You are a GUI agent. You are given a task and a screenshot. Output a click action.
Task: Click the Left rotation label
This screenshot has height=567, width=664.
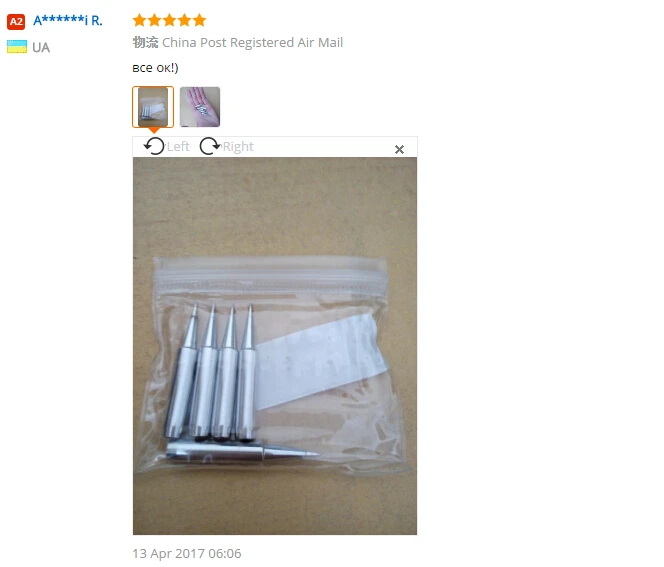click(x=178, y=147)
